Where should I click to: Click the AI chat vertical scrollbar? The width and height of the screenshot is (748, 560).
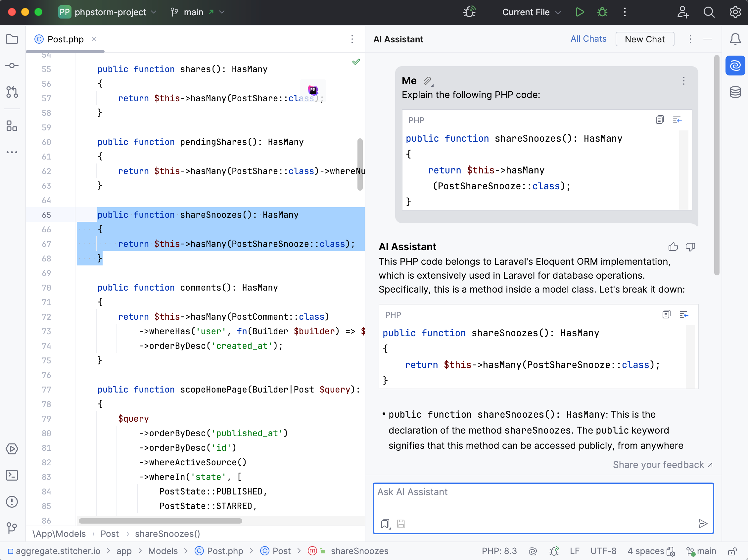pyautogui.click(x=717, y=165)
